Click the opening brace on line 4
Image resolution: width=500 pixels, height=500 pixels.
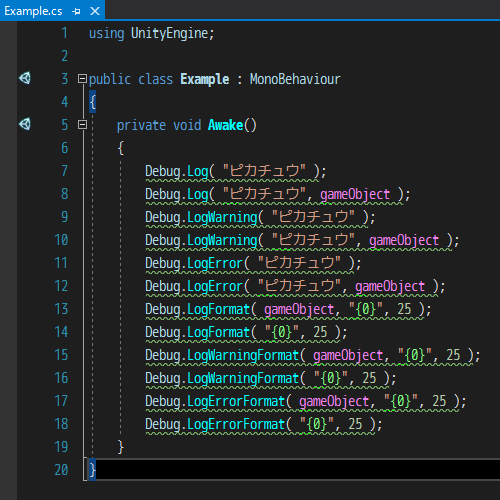(92, 102)
